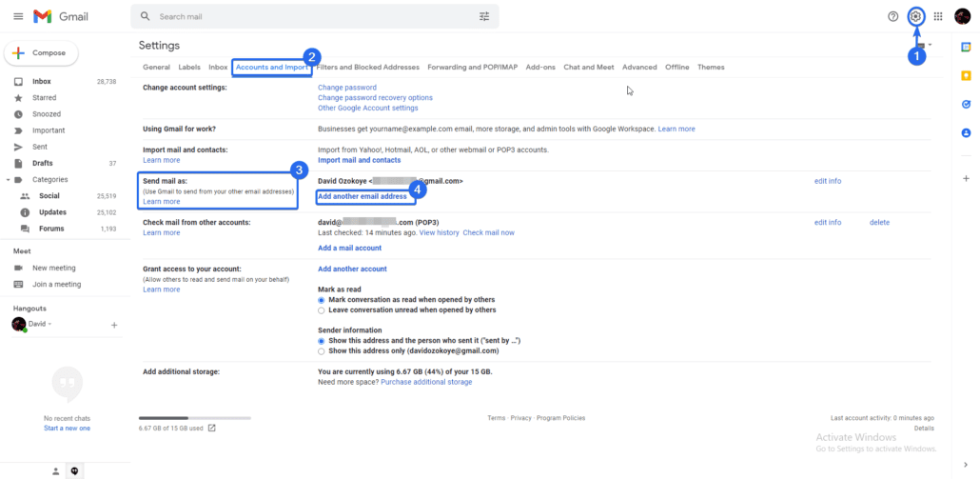Switch to the Themes tab
The height and width of the screenshot is (479, 980).
pos(711,67)
